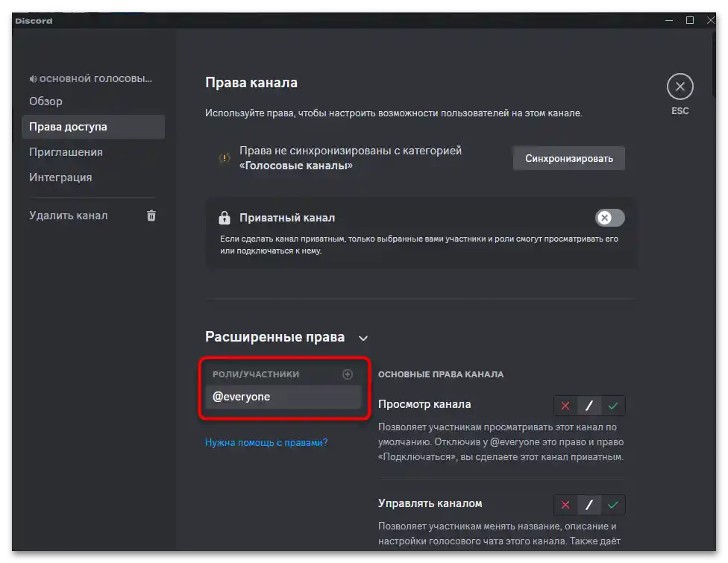Collapse the Расширенные права section

(x=363, y=337)
